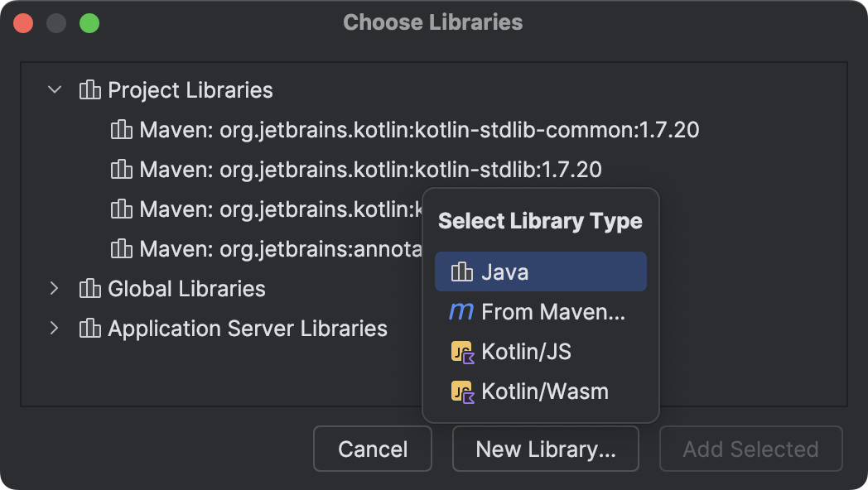
Task: Expand the Global Libraries node
Action: (54, 289)
